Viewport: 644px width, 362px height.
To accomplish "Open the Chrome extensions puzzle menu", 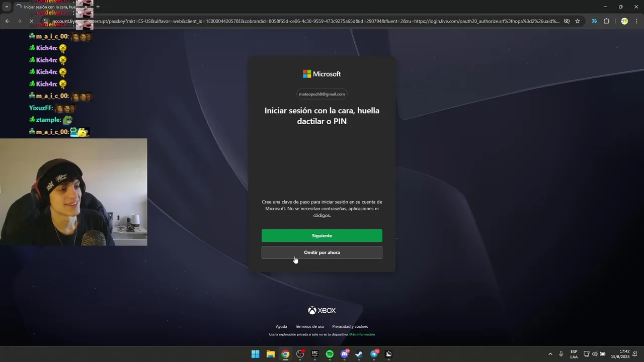I will click(x=606, y=21).
